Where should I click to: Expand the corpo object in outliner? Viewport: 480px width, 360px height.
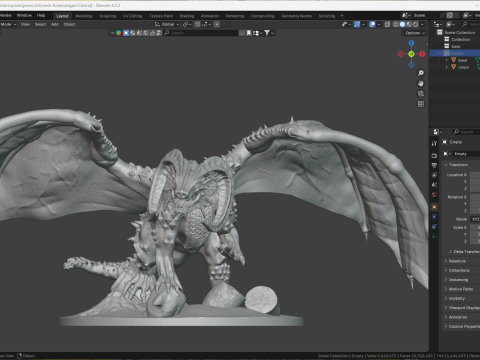pyautogui.click(x=446, y=67)
